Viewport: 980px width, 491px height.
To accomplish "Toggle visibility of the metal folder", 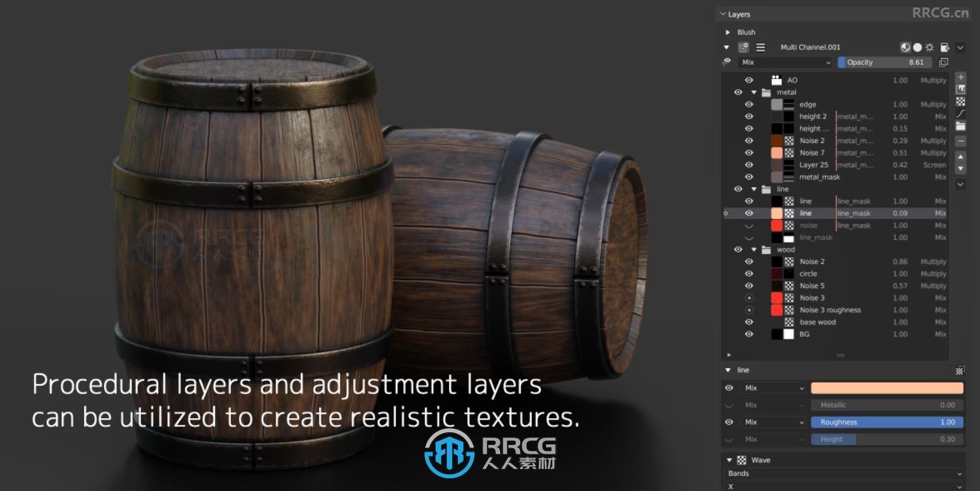I will click(x=738, y=92).
